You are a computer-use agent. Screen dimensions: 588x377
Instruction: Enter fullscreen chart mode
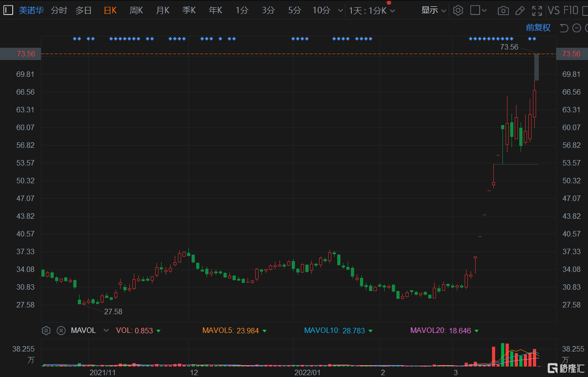click(537, 10)
